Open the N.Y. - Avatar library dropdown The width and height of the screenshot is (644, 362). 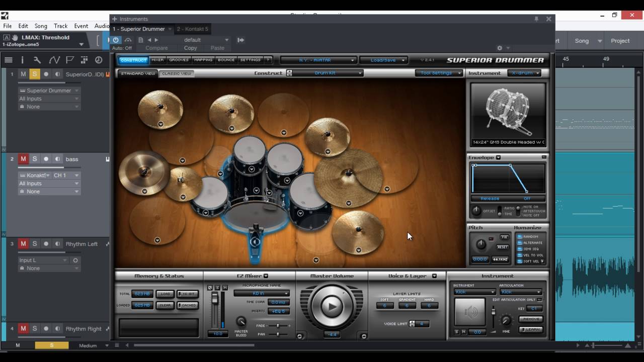[x=318, y=60]
